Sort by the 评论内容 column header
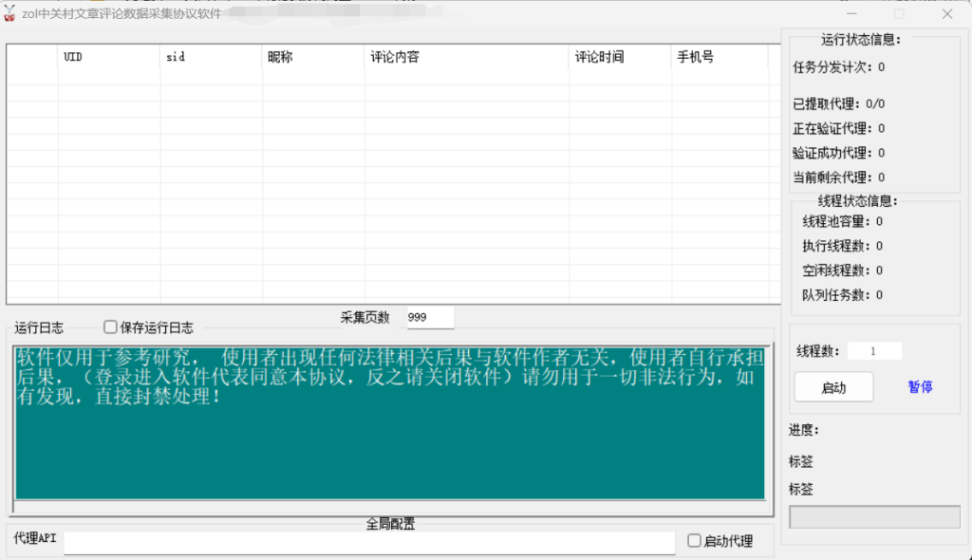This screenshot has height=560, width=972. [466, 57]
